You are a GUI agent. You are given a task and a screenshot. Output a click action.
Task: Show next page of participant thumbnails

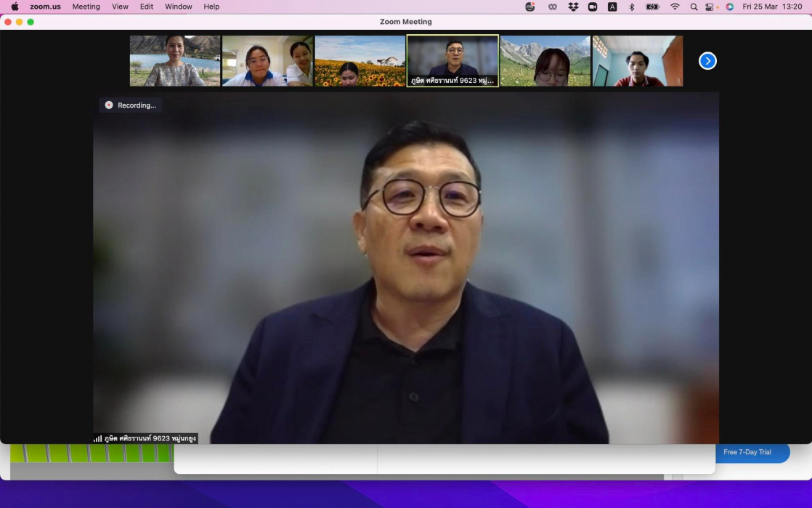coord(707,61)
